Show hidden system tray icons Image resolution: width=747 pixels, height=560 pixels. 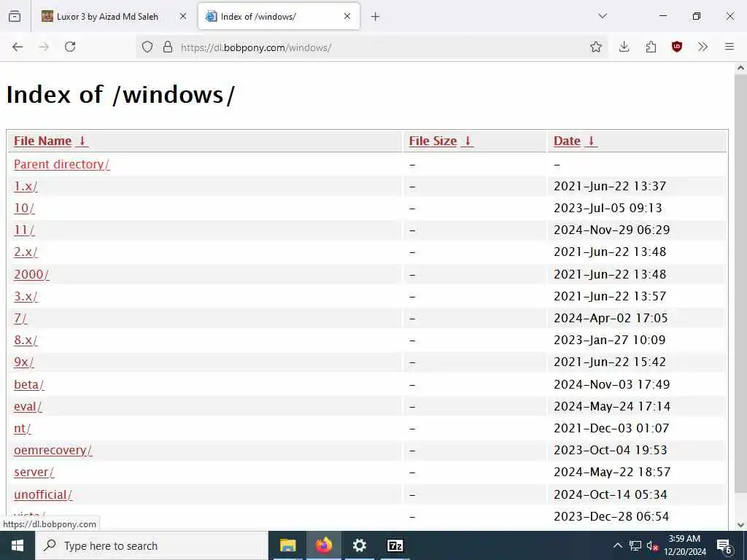pyautogui.click(x=617, y=545)
